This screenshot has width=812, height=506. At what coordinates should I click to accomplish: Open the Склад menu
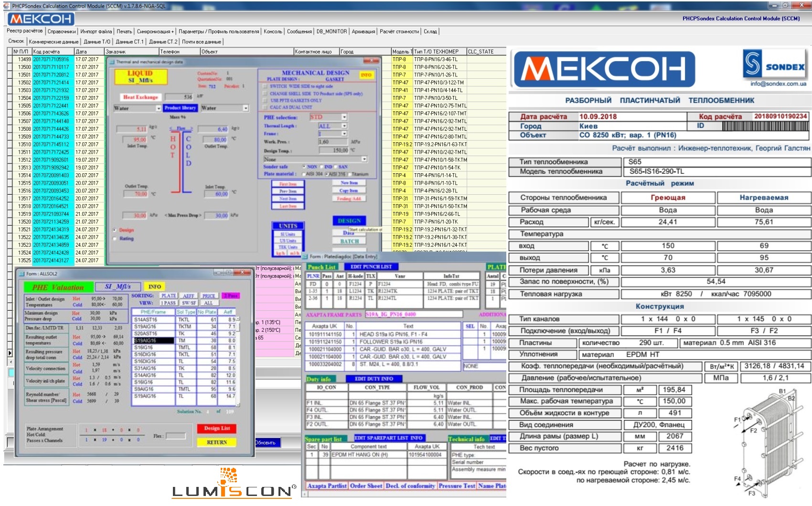[x=430, y=32]
